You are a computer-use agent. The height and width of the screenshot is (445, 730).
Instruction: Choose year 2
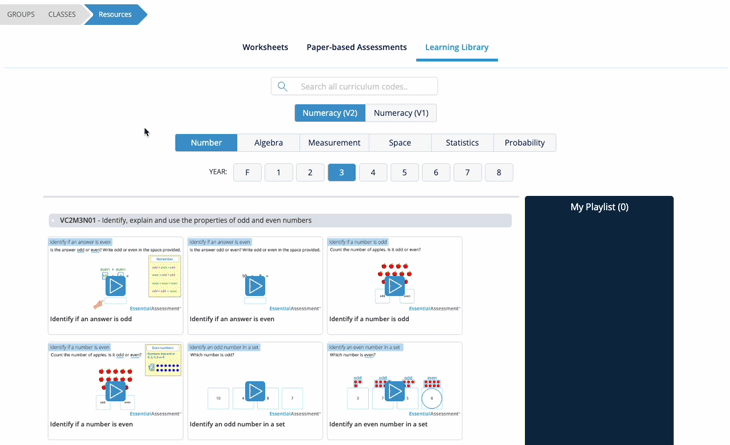310,172
